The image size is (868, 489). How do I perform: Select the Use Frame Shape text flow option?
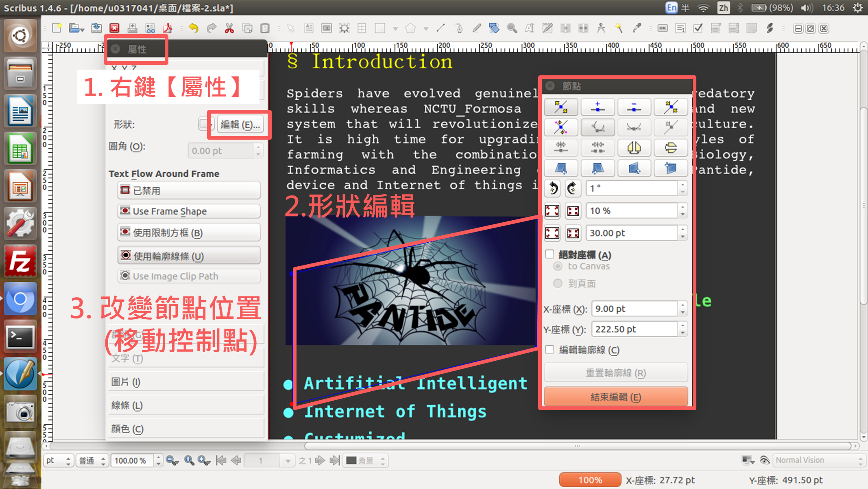point(189,211)
